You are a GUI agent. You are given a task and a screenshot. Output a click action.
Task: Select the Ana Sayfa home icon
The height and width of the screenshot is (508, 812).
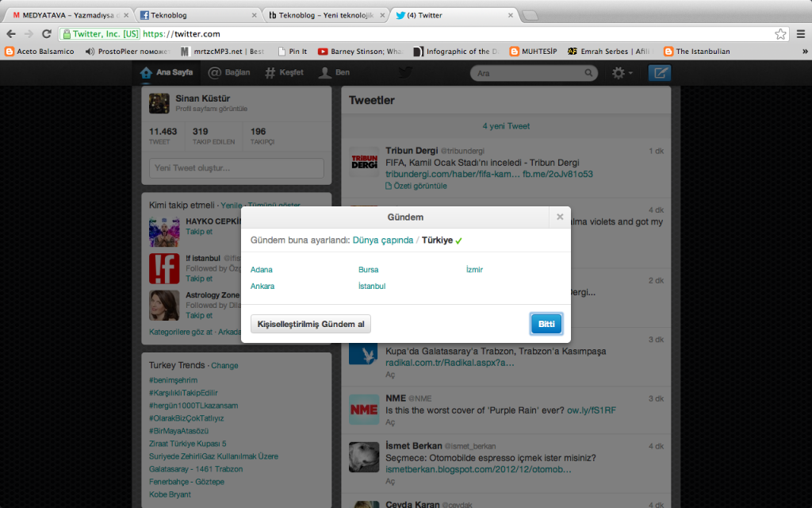(x=146, y=71)
